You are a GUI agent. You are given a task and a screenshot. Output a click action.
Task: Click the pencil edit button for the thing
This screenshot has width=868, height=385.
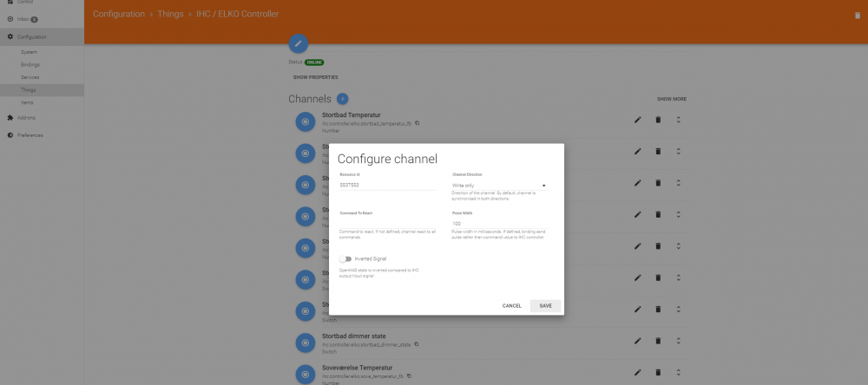click(x=298, y=42)
